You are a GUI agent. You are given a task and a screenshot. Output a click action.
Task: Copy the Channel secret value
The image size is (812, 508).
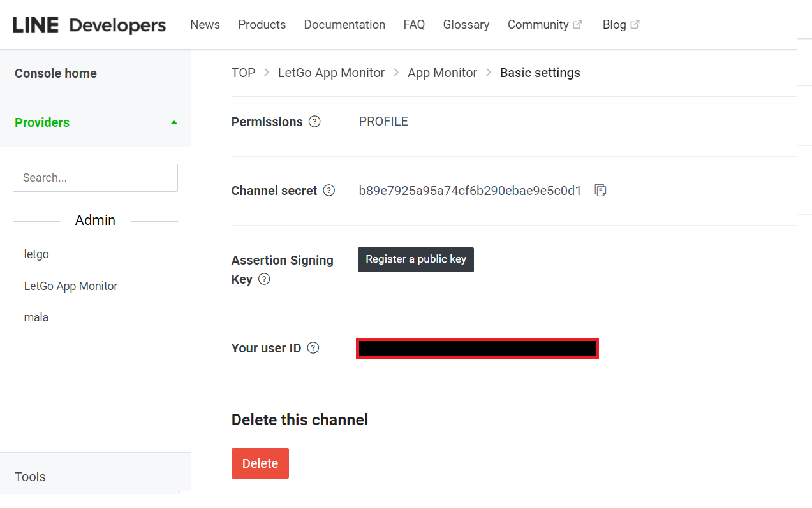pos(600,191)
